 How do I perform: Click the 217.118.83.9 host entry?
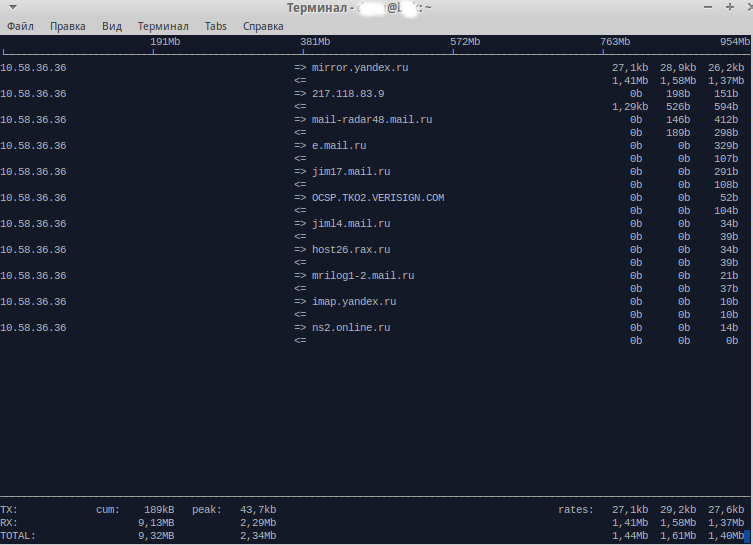(348, 94)
